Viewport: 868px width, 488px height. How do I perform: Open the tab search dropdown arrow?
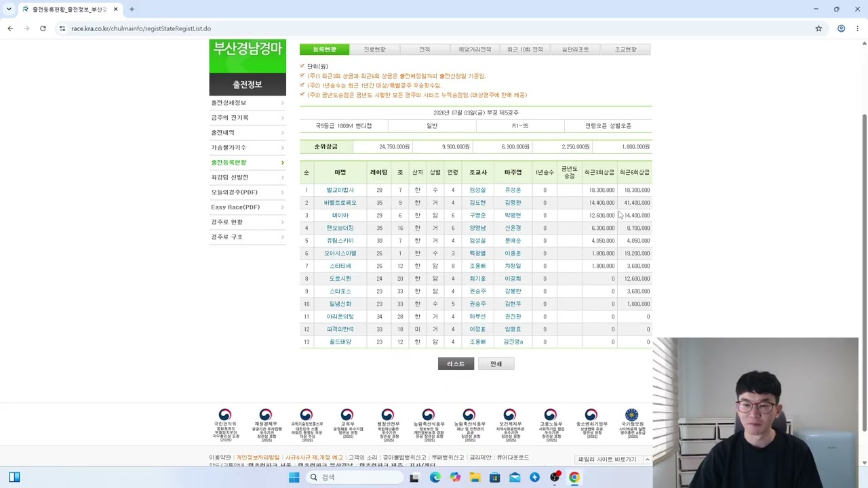click(x=9, y=9)
